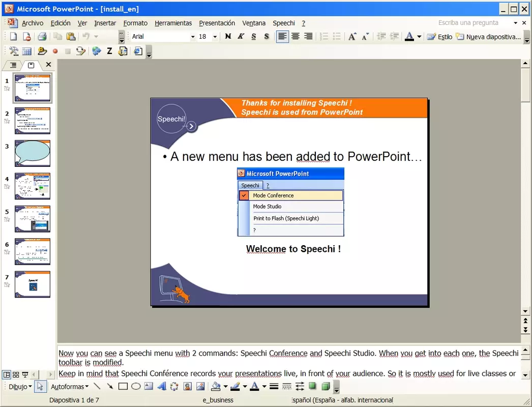Decrease font size with the small A icon
The height and width of the screenshot is (407, 532).
pos(365,37)
